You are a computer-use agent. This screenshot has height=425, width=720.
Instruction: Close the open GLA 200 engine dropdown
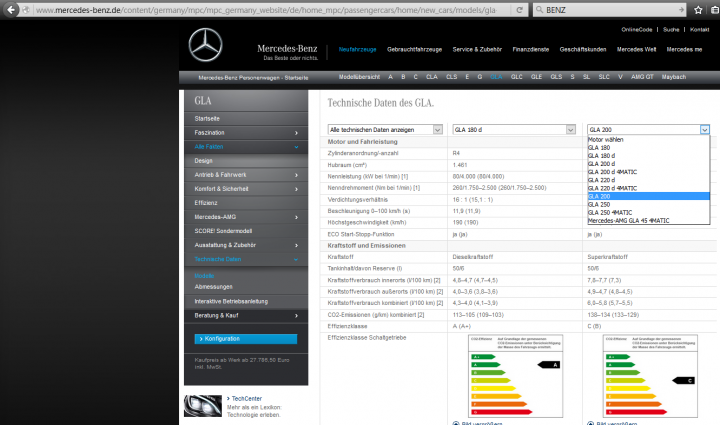tap(648, 130)
